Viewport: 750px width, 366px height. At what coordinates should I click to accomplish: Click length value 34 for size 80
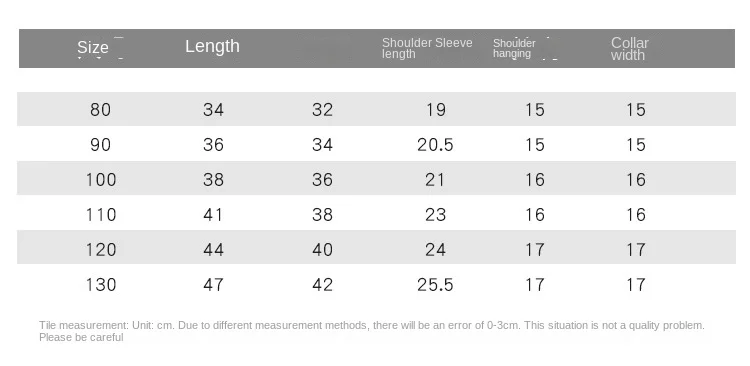click(x=213, y=110)
